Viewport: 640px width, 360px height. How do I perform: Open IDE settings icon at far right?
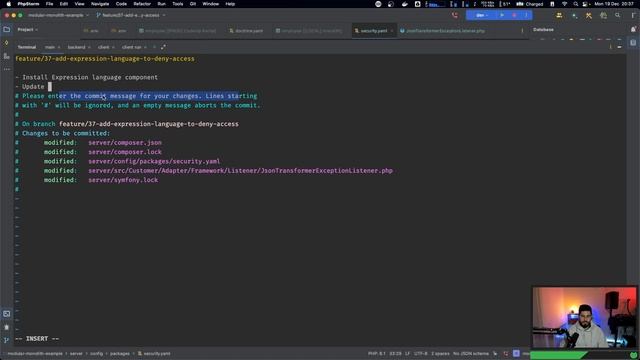click(633, 15)
